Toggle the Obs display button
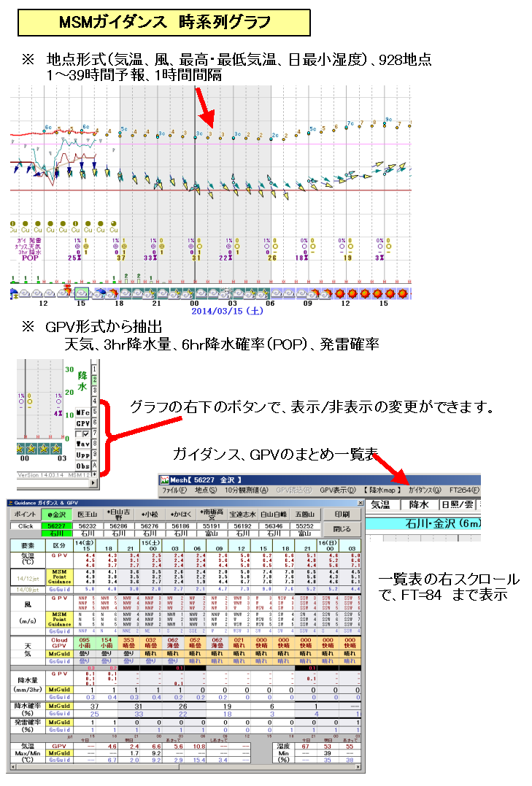Image resolution: width=532 pixels, height=786 pixels. [82, 466]
